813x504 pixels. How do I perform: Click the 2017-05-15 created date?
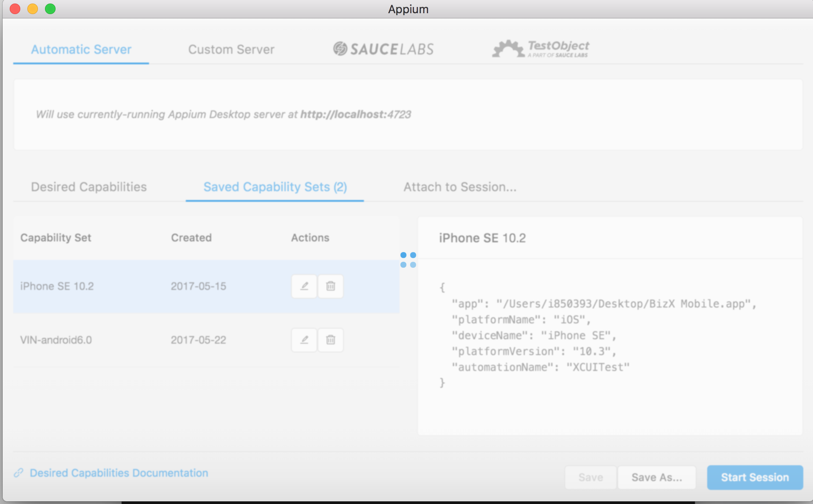198,286
